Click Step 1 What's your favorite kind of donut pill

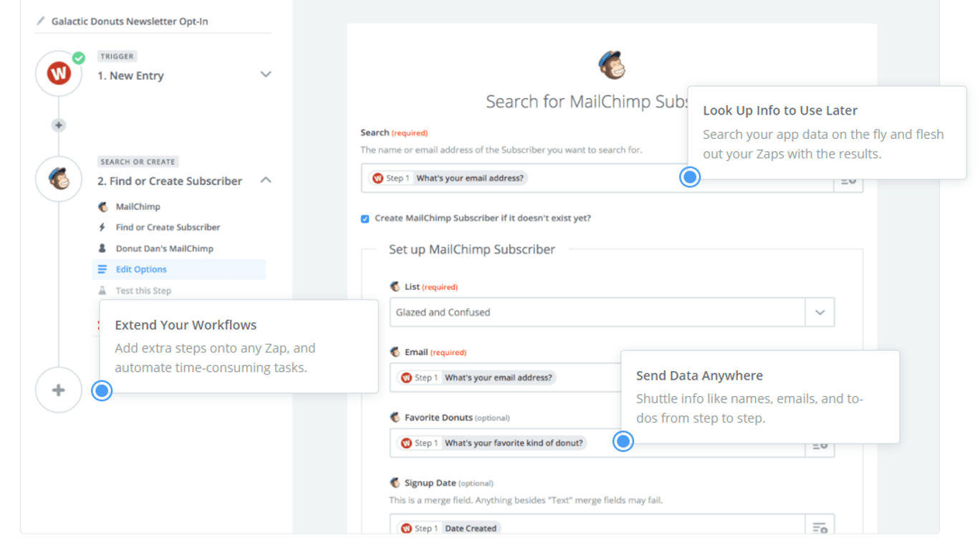492,443
